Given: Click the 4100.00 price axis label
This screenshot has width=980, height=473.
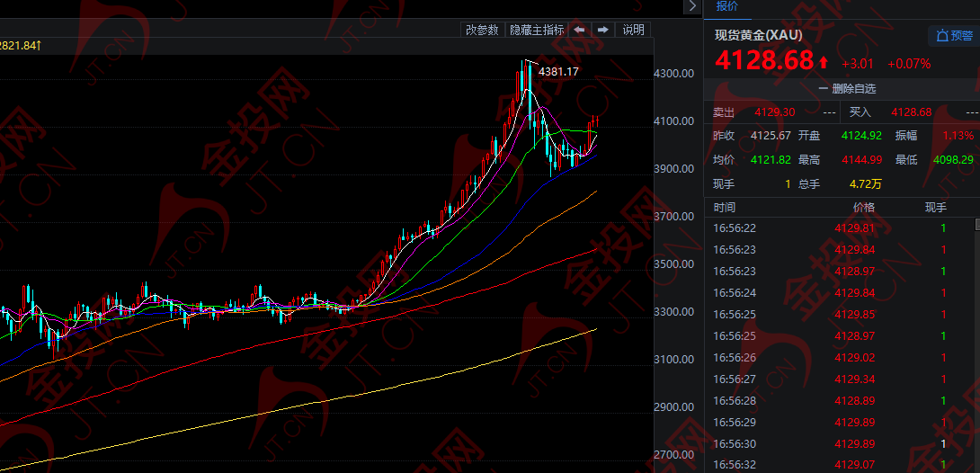Looking at the screenshot, I should (x=674, y=121).
